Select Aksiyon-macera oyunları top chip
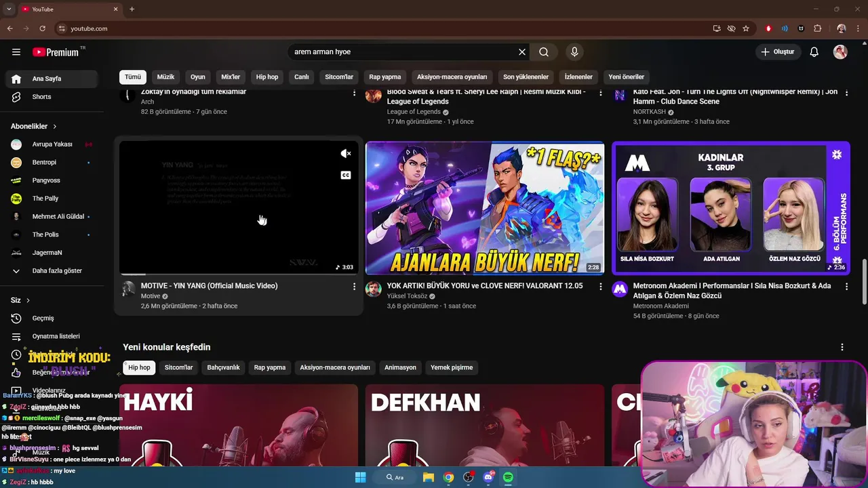This screenshot has height=488, width=868. [x=452, y=77]
